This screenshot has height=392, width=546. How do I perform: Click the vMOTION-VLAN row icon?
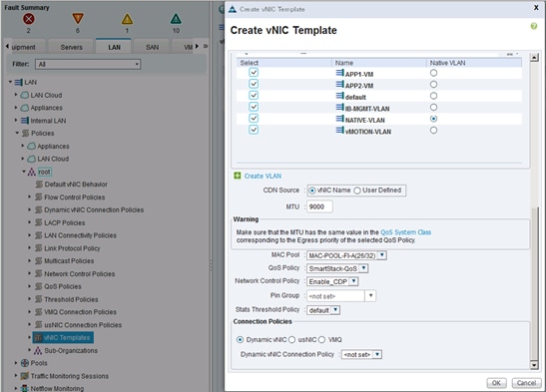click(339, 130)
